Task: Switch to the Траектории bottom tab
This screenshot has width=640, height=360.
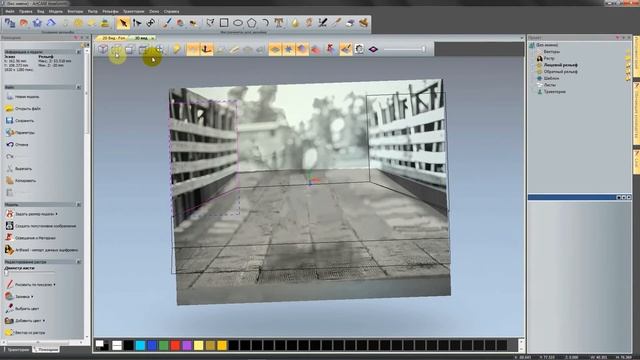Action: 18,350
